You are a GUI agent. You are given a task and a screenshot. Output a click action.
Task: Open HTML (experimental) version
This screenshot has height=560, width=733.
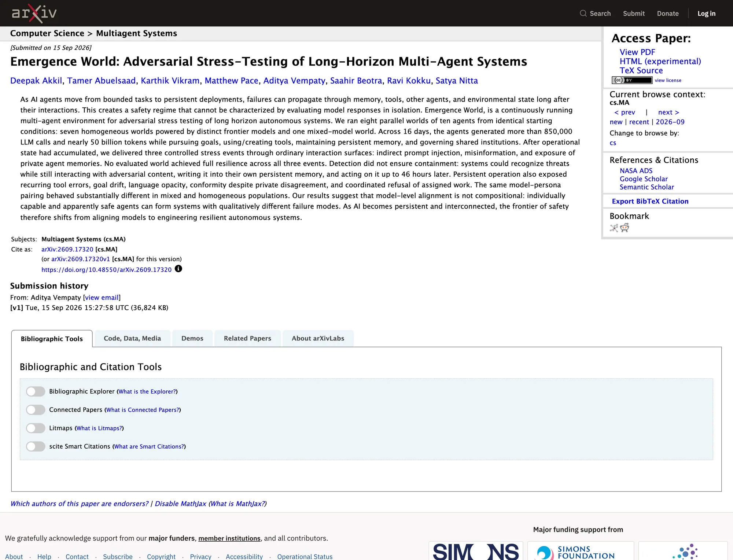pyautogui.click(x=660, y=61)
